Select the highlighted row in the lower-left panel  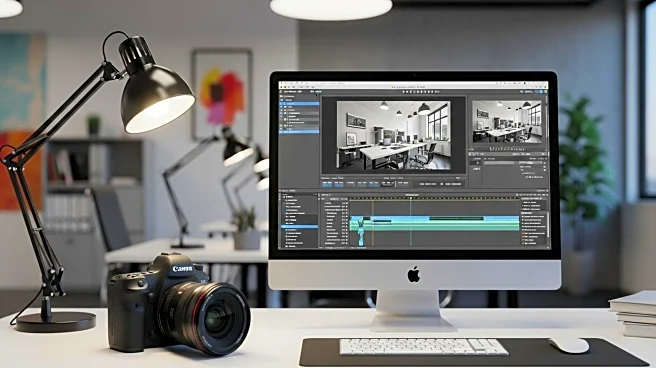(x=300, y=227)
